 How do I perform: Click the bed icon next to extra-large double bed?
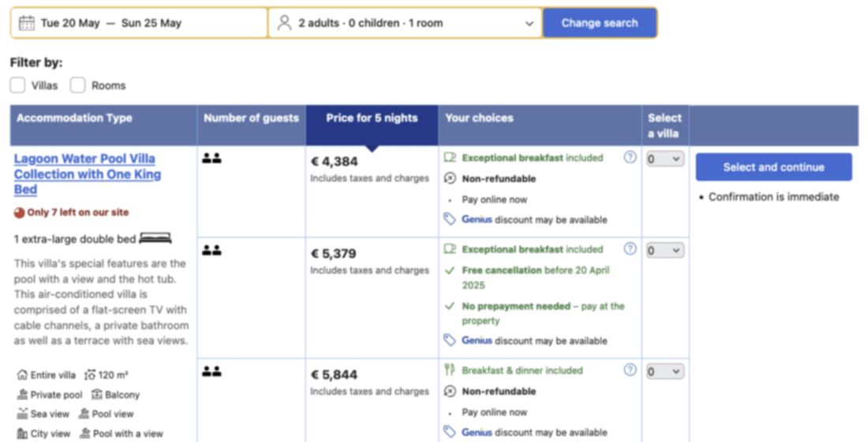(155, 238)
